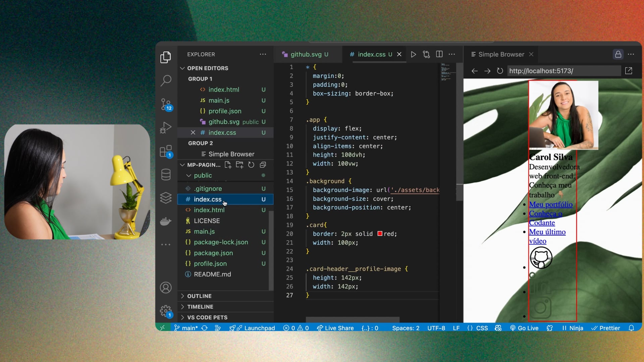
Task: Toggle Ninja mode in status bar
Action: pyautogui.click(x=573, y=328)
